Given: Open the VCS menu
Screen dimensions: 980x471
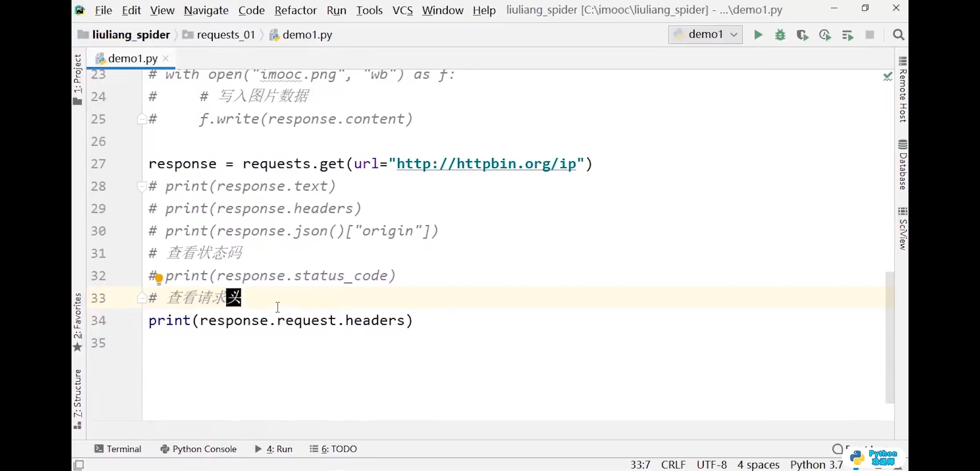Looking at the screenshot, I should (402, 10).
